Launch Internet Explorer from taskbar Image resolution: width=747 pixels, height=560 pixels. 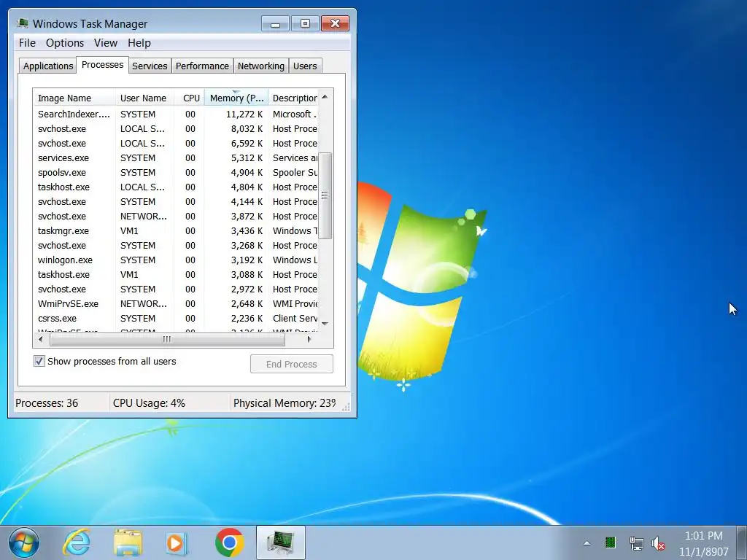pos(77,542)
